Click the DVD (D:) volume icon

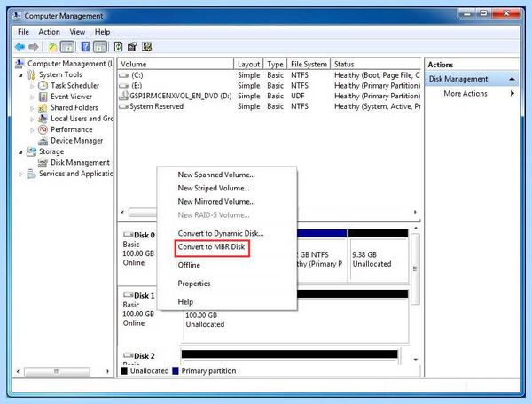click(124, 96)
